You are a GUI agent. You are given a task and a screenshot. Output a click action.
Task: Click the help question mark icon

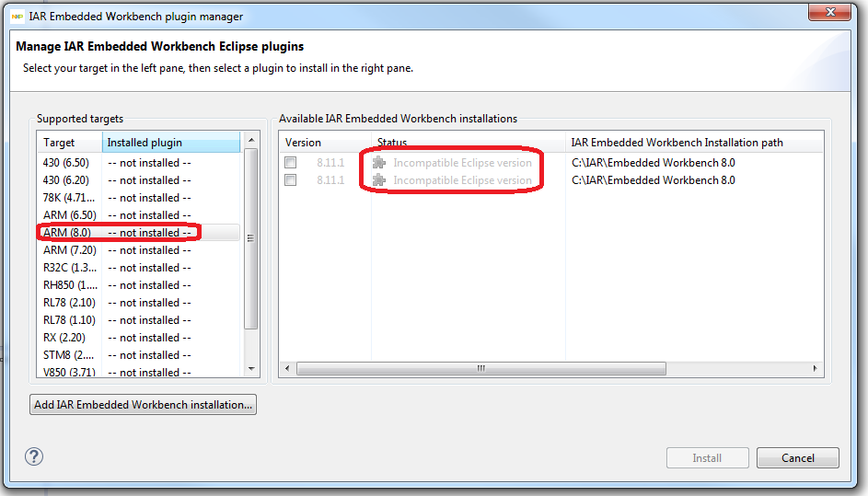(34, 456)
